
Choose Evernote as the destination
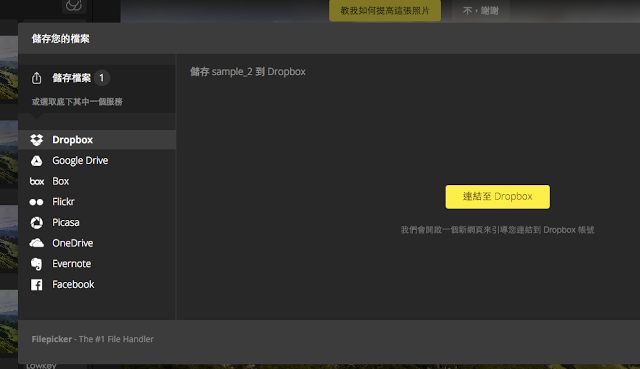pos(97,264)
